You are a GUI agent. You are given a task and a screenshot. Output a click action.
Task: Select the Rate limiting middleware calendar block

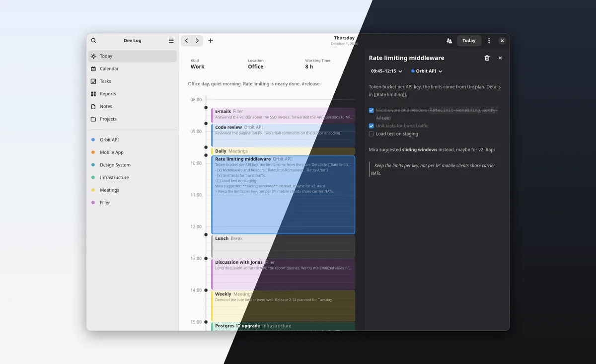click(283, 195)
